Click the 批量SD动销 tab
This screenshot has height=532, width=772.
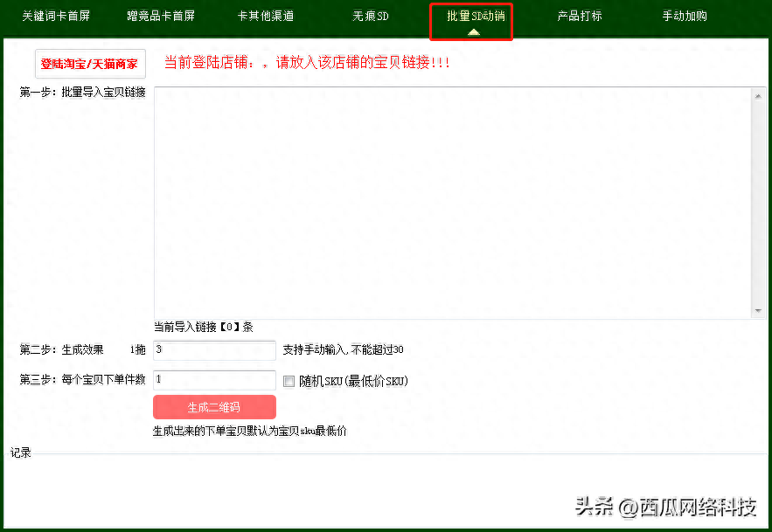click(x=475, y=17)
